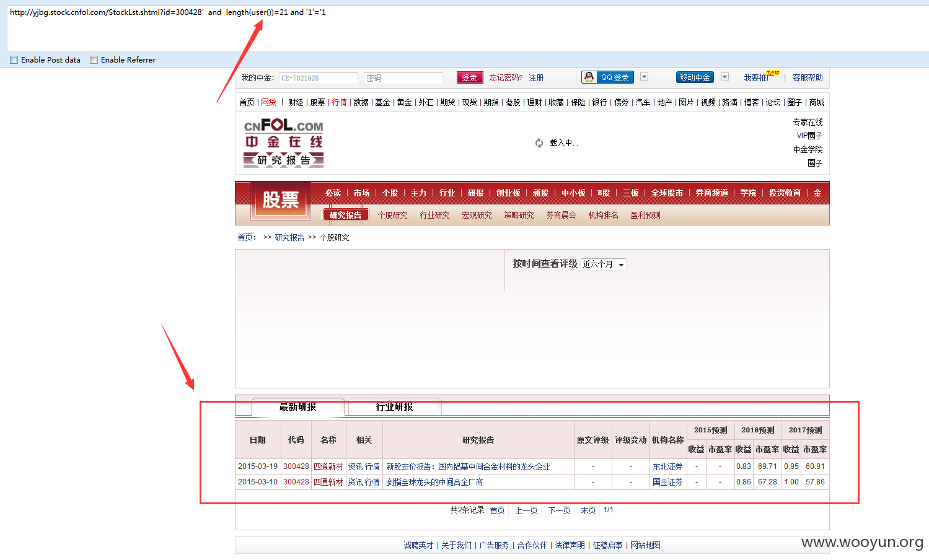
Task: Select the 宏观研究 sub-tab
Action: click(x=477, y=215)
